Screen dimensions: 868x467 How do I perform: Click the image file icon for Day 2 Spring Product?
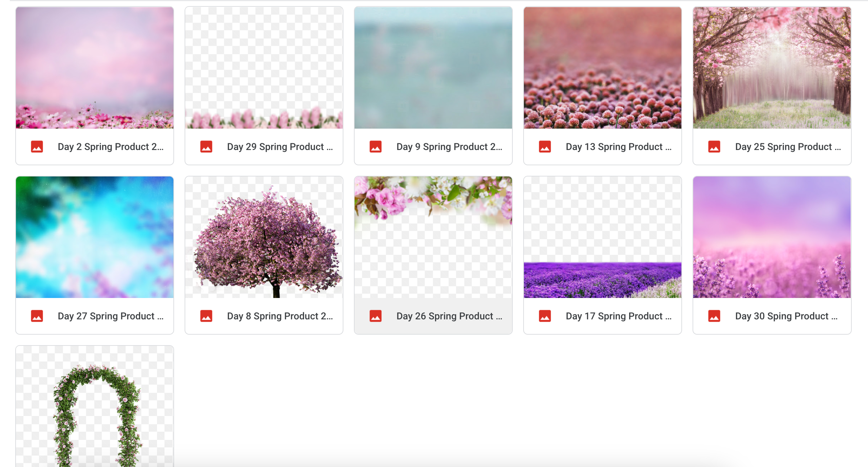38,146
